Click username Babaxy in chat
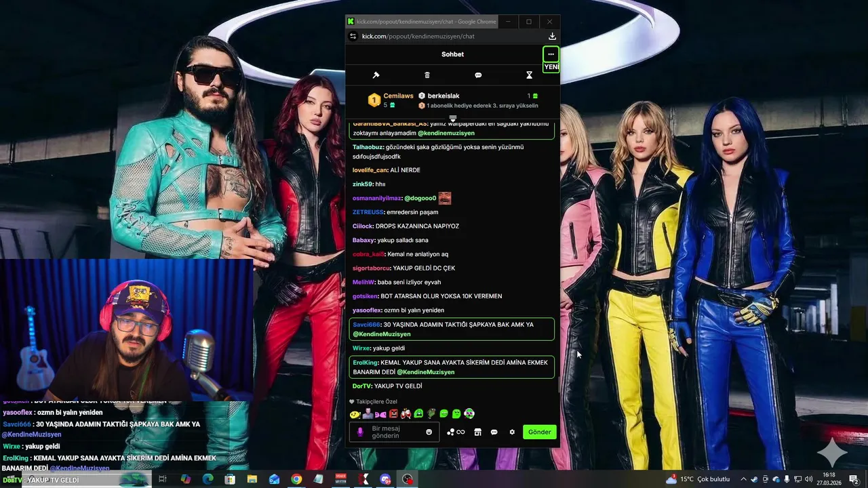Screen dimensions: 868x488 363,240
